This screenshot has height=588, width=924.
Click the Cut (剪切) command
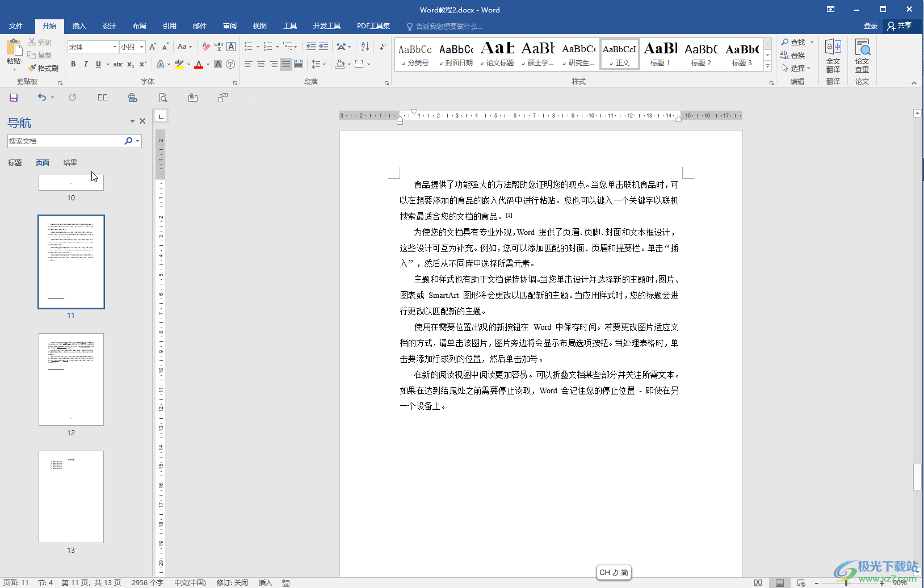click(40, 42)
